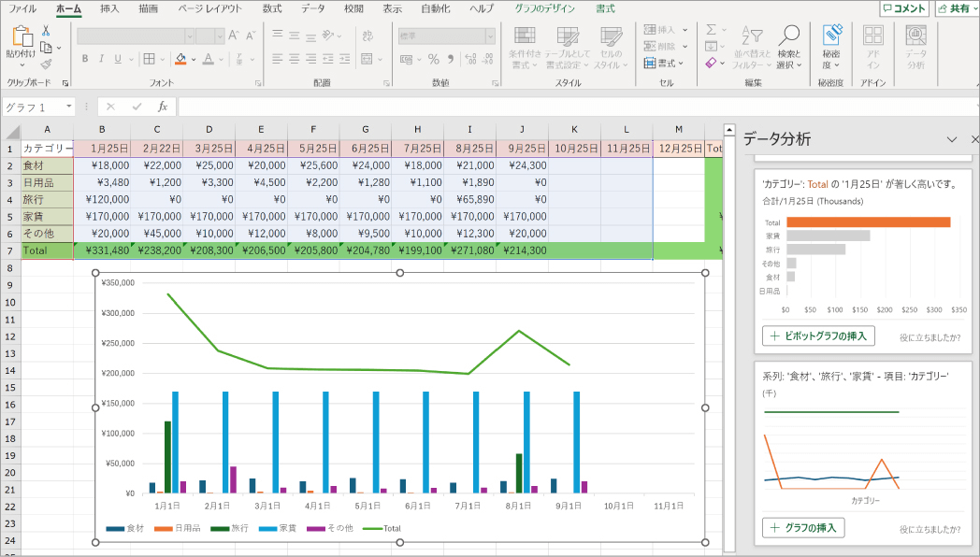Open the Name Box dropdown arrow
Image resolution: width=980 pixels, height=557 pixels.
(68, 107)
